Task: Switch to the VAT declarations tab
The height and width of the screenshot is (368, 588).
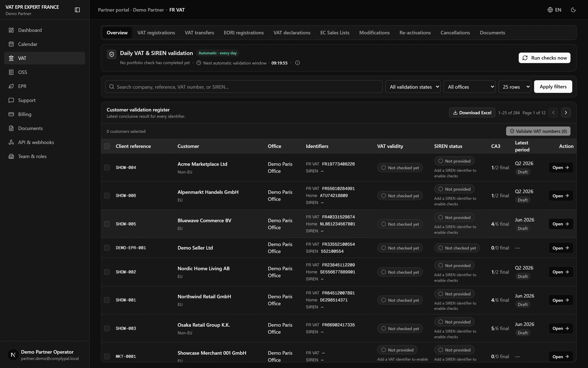Action: (292, 33)
